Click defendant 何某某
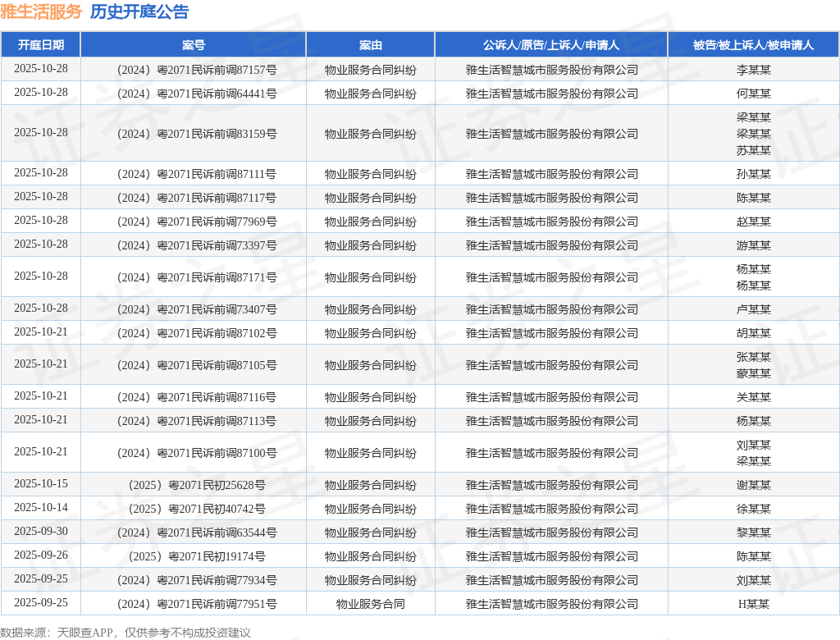The image size is (840, 640). point(753,94)
